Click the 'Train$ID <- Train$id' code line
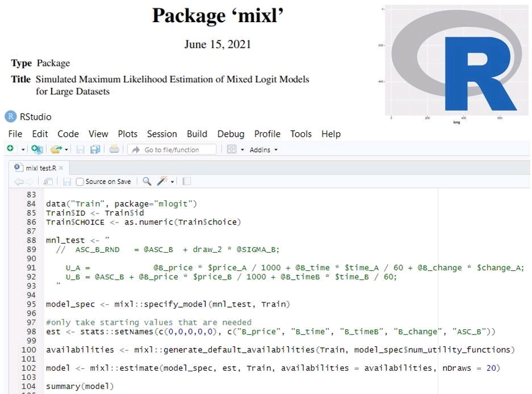The height and width of the screenshot is (394, 532). point(95,213)
